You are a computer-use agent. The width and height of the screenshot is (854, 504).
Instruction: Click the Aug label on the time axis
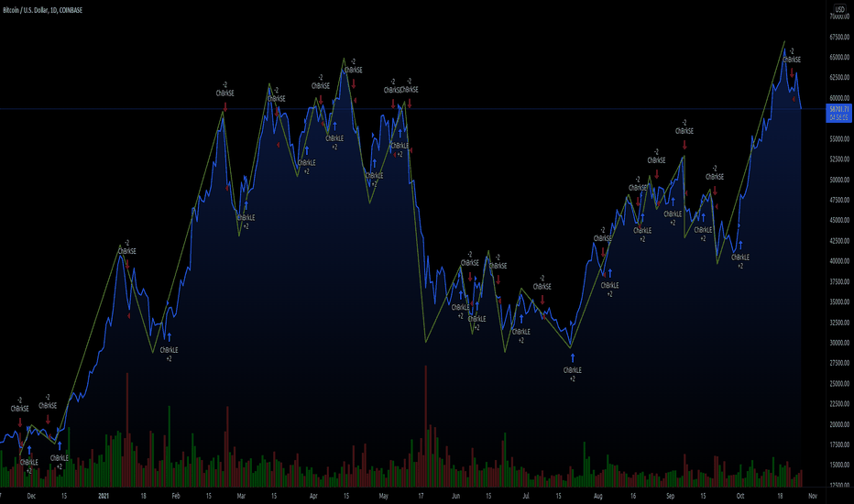pos(598,496)
